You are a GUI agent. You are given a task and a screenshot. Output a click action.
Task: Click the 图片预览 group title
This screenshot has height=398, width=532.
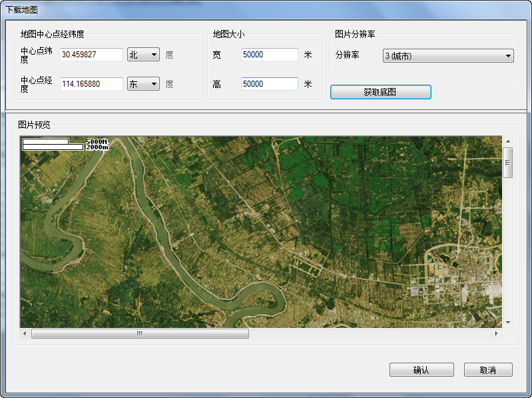(x=34, y=125)
